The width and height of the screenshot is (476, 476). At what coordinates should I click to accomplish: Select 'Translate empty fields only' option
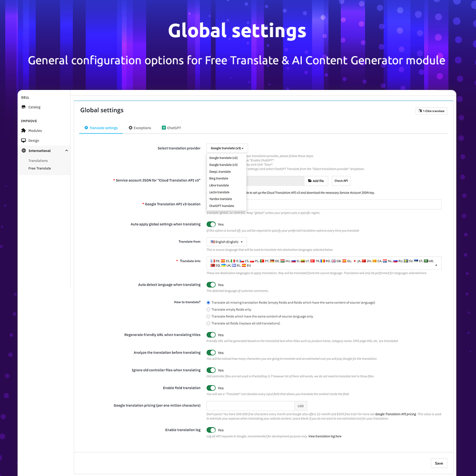(x=208, y=309)
